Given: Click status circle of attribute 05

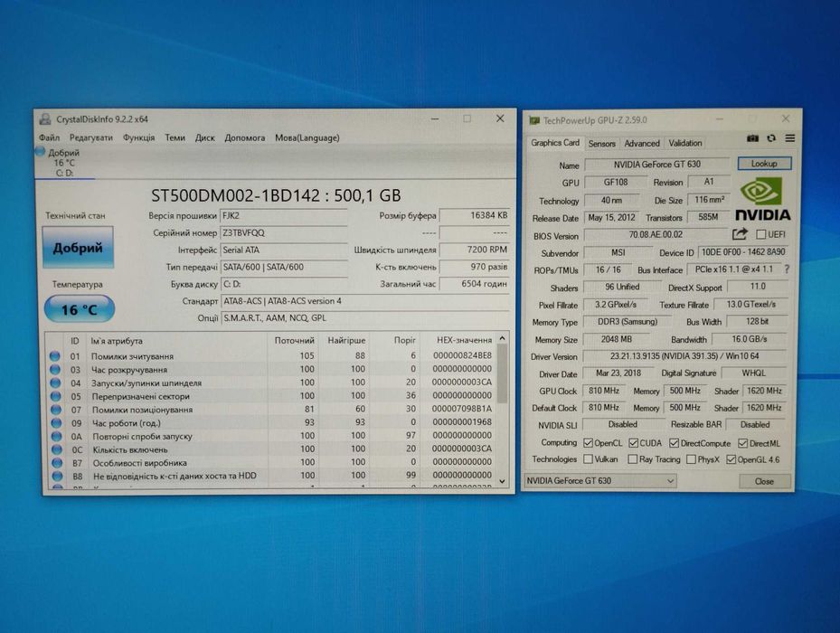Looking at the screenshot, I should [x=56, y=396].
